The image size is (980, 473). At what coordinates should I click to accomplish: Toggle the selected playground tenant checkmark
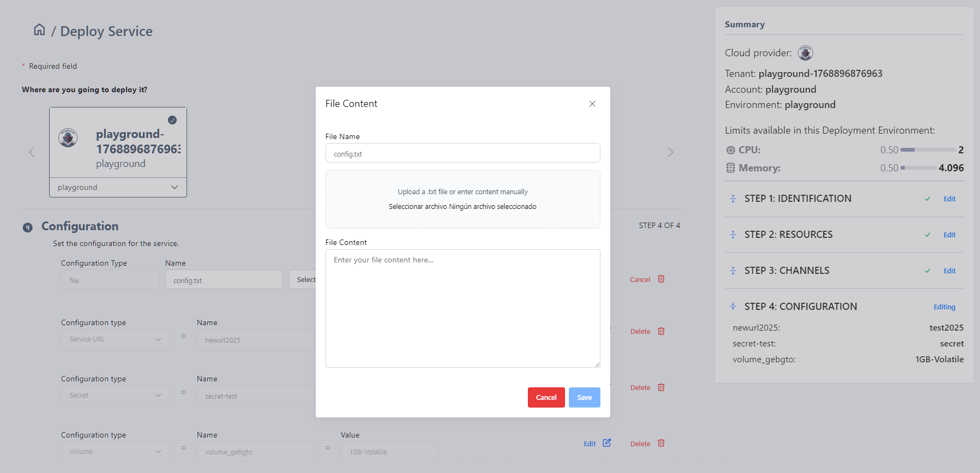coord(172,120)
